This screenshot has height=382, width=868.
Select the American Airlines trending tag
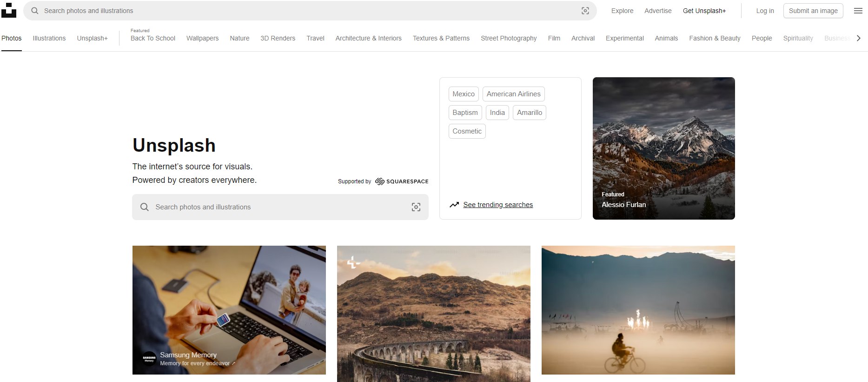514,94
